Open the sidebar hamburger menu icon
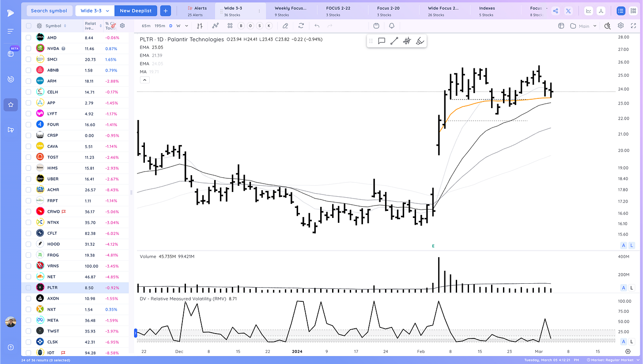Screen dimensions: 643x364 11,31
